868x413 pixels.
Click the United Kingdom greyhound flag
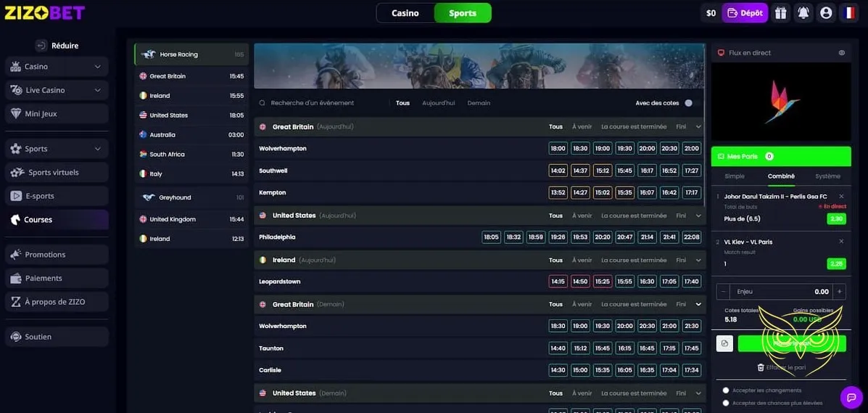(144, 219)
